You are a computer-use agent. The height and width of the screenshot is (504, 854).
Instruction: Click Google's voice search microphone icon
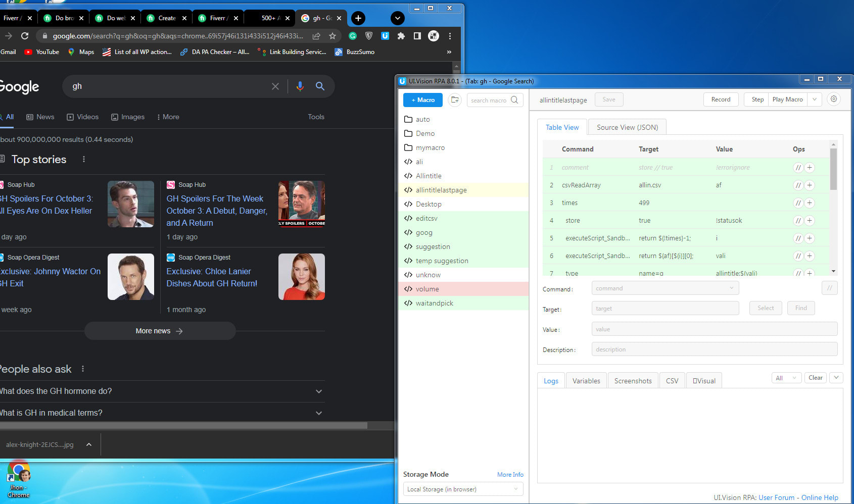pos(300,86)
